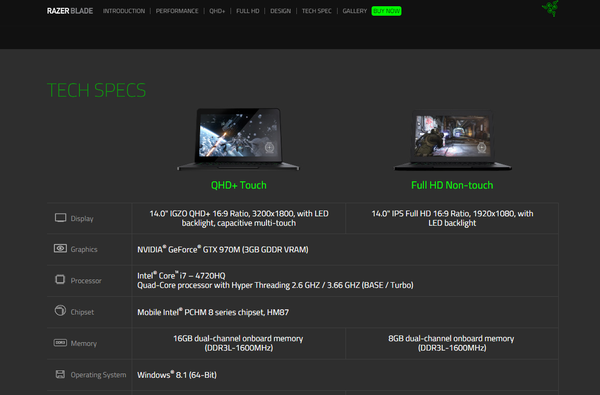Select the QHD+ Touch heading
Viewport: 600px width, 395px height.
pyautogui.click(x=239, y=185)
